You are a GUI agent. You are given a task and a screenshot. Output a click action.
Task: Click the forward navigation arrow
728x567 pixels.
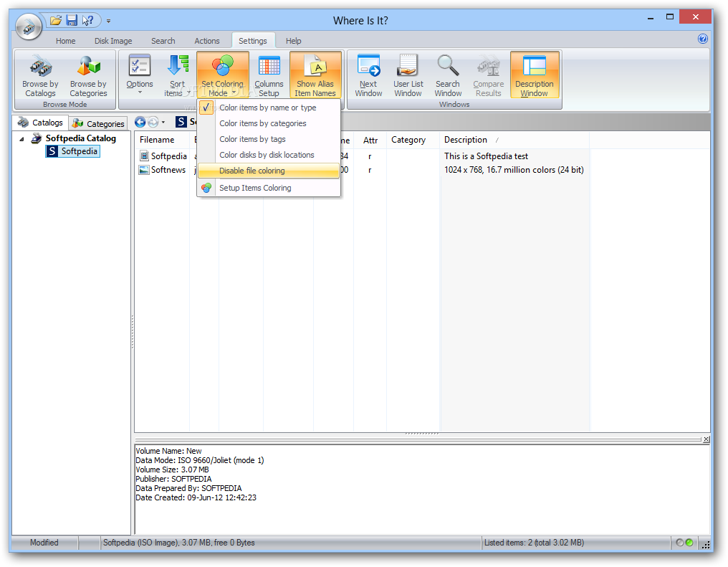point(153,122)
